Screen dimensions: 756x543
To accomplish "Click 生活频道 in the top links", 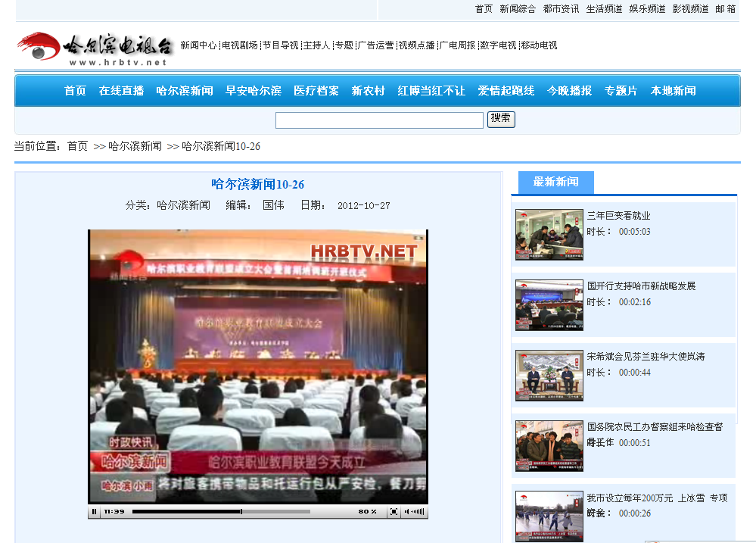I will [604, 8].
